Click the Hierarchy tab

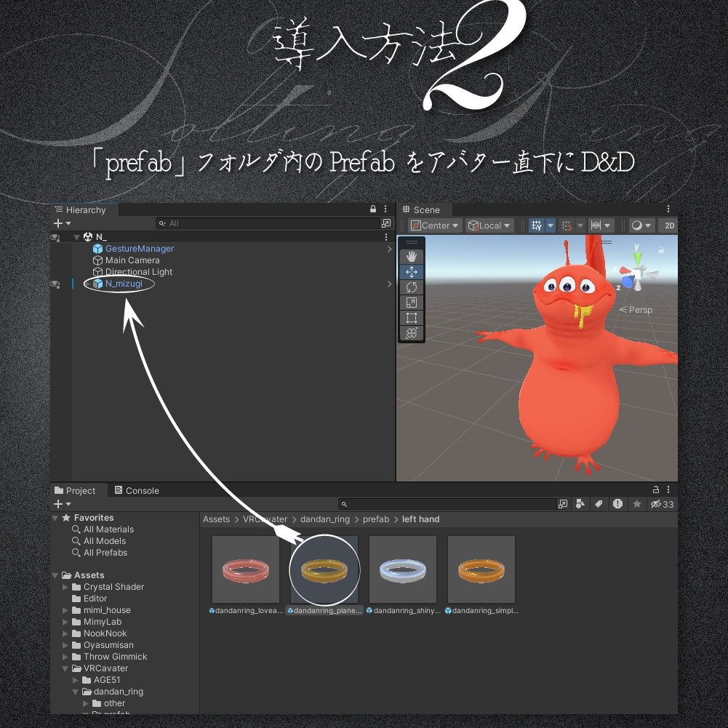[82, 209]
